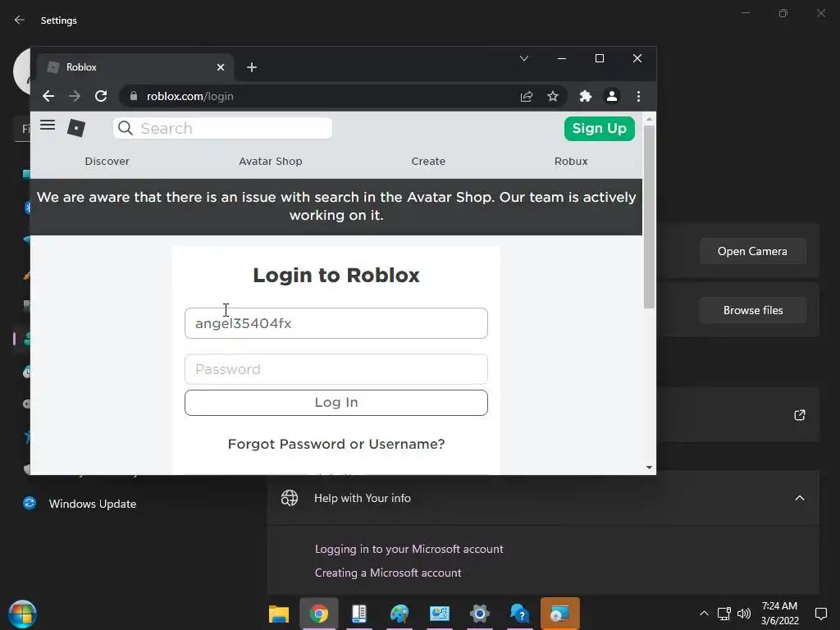Click the clock showing 7:24 AM
The width and height of the screenshot is (840, 630).
pyautogui.click(x=779, y=606)
